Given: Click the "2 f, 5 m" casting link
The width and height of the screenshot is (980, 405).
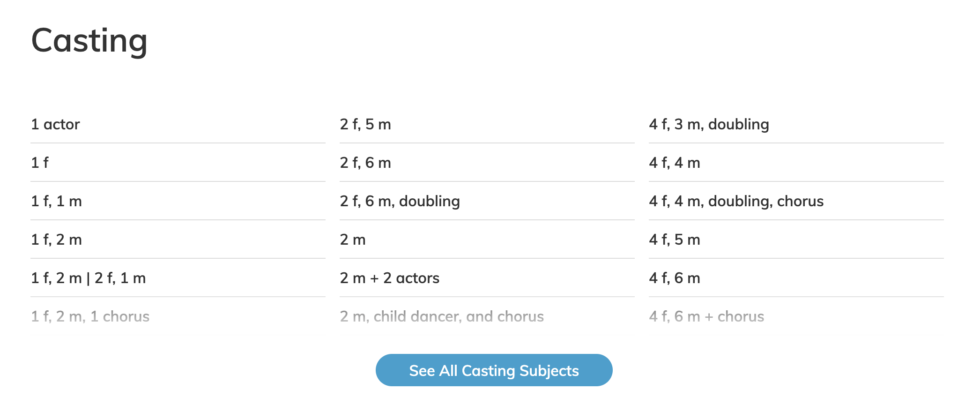Looking at the screenshot, I should click(365, 124).
